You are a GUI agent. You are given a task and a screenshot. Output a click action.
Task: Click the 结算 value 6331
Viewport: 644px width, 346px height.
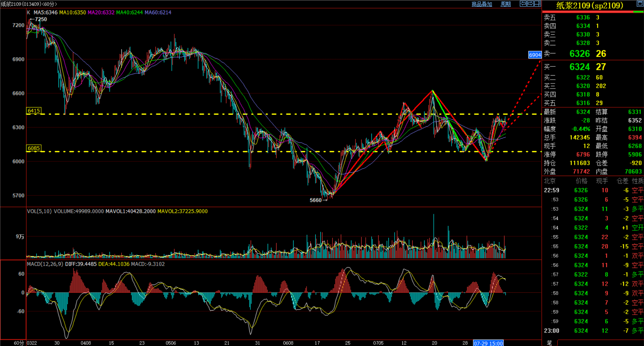pos(635,112)
